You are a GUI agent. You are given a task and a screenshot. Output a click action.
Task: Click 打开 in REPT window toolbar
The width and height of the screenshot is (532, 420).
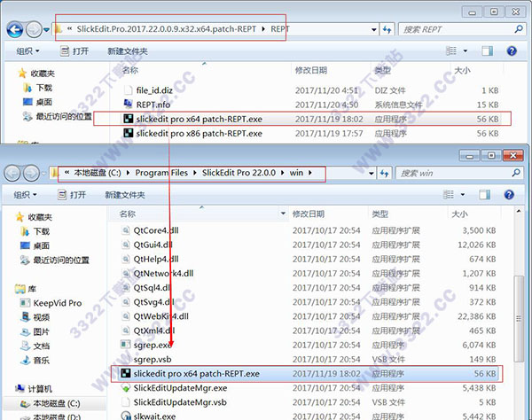(74, 51)
